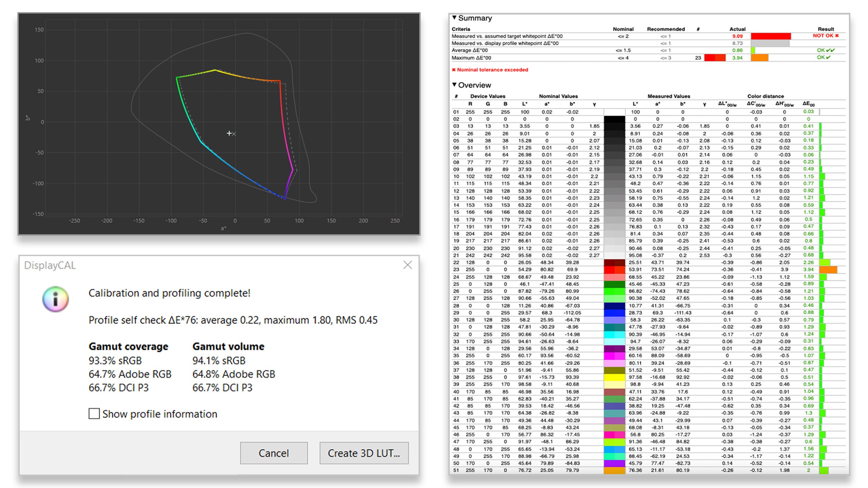Viewport: 868px width, 488px height.
Task: Collapse the Summary section triangle
Action: tap(454, 18)
